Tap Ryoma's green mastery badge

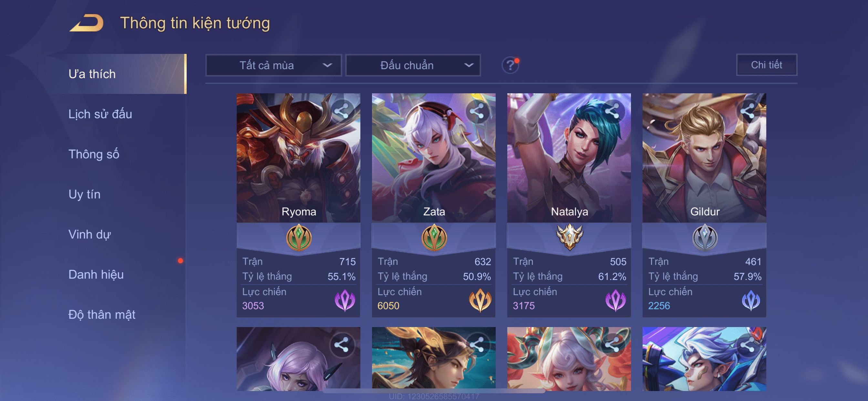tap(299, 238)
